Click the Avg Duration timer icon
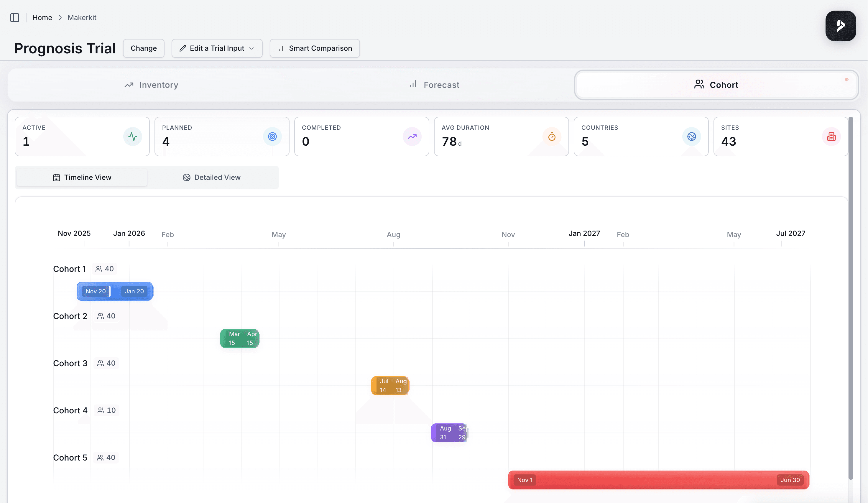Image resolution: width=868 pixels, height=503 pixels. (x=551, y=137)
